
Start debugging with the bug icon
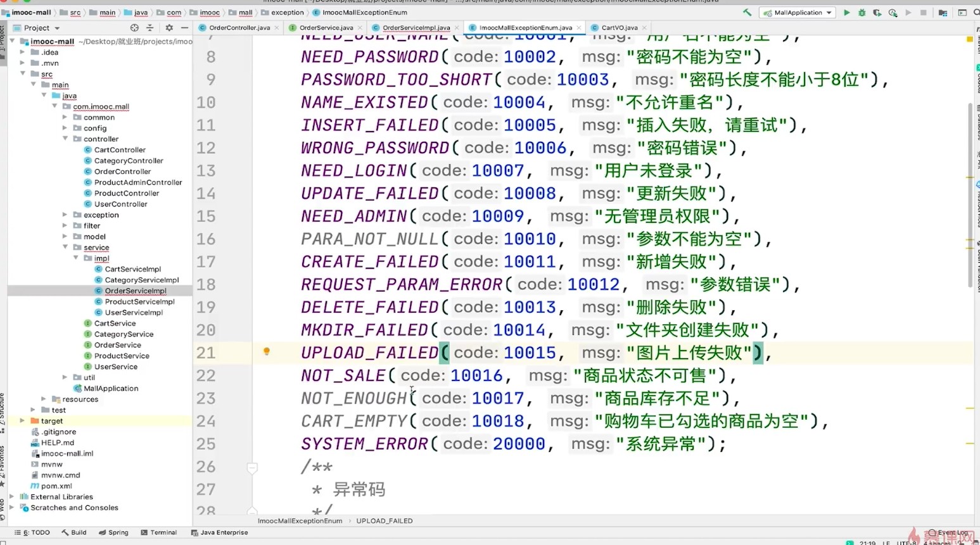pyautogui.click(x=862, y=13)
